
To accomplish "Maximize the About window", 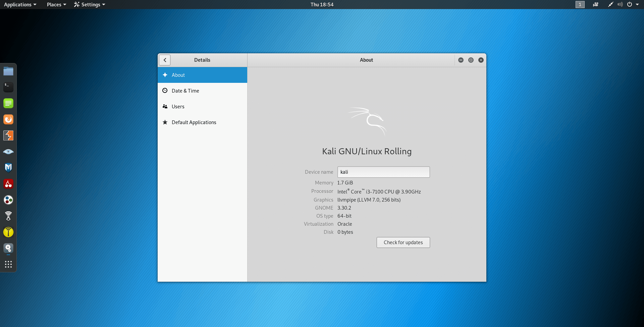I will point(471,60).
